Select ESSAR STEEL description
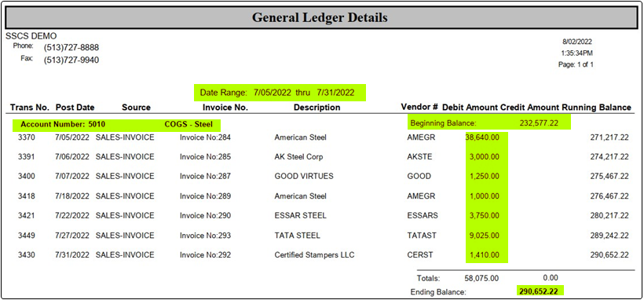Screen dimensions: 644x300 pos(300,215)
